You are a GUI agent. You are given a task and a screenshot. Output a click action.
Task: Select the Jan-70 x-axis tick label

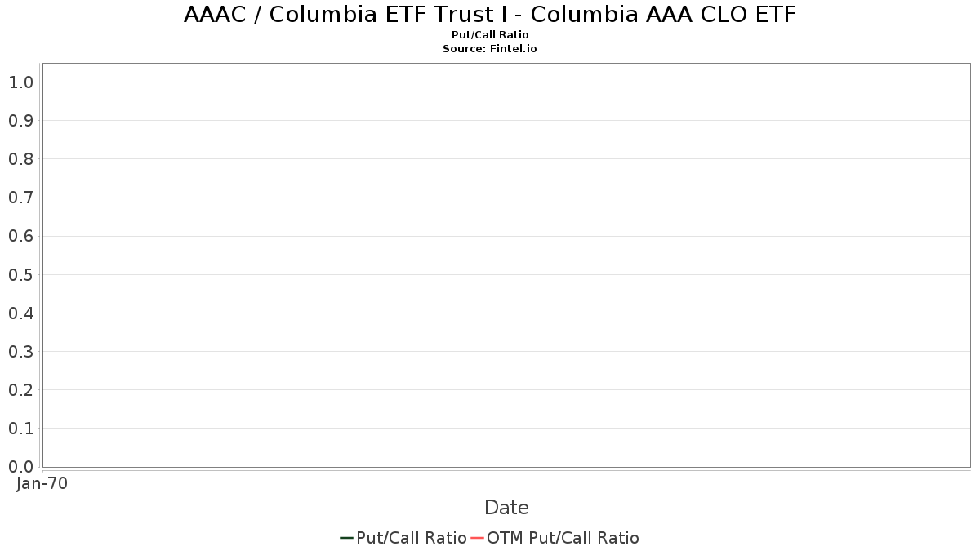coord(42,483)
